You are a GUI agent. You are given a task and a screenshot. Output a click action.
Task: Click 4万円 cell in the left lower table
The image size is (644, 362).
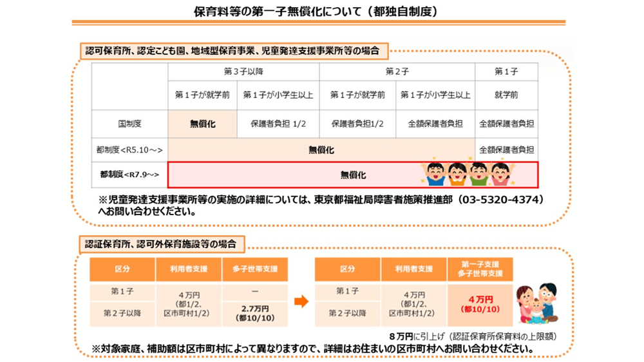[x=189, y=305]
